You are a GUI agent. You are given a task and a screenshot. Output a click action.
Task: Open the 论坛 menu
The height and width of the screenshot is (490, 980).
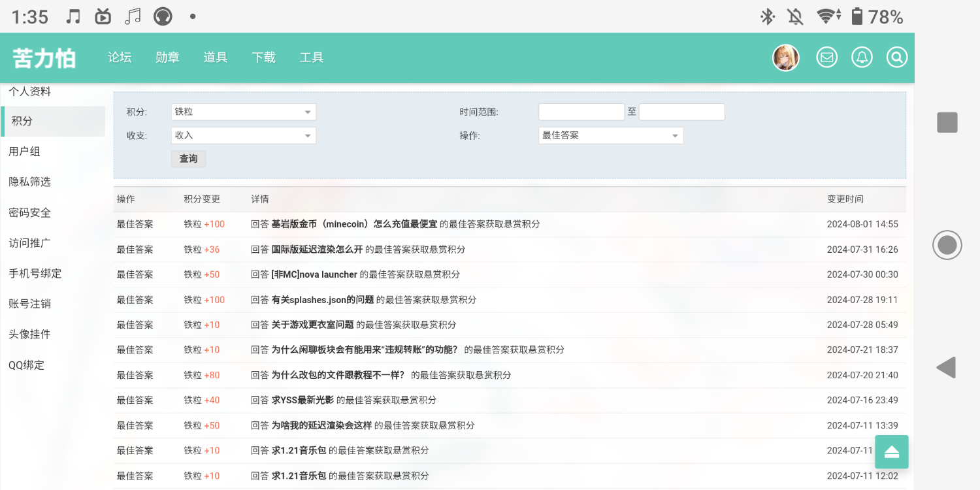[x=120, y=57]
